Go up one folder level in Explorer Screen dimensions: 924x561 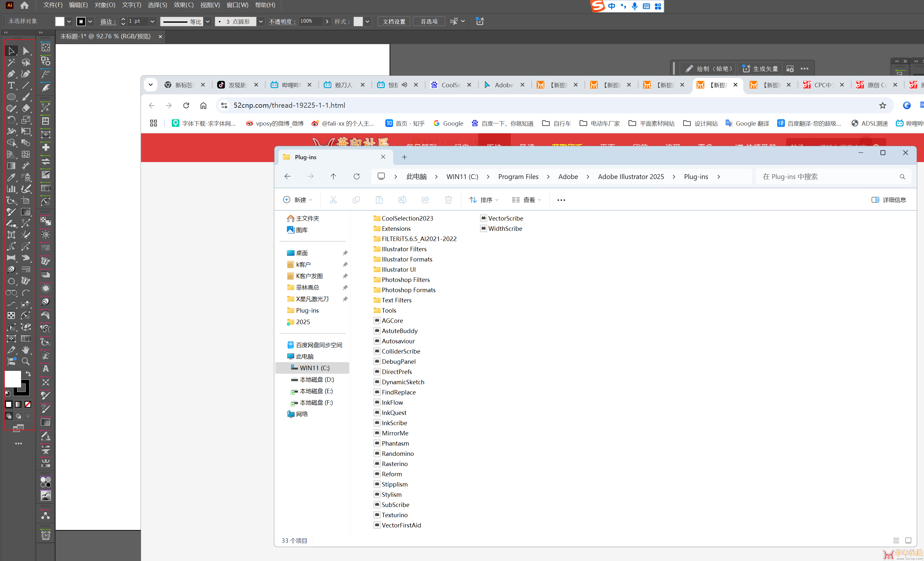point(333,176)
